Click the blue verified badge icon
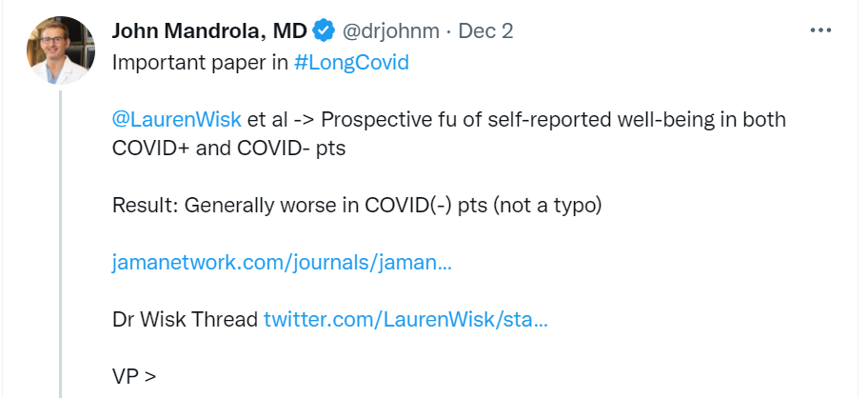The width and height of the screenshot is (868, 398). [x=323, y=31]
